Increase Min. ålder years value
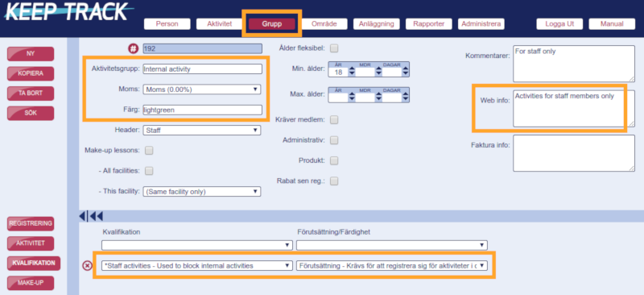The width and height of the screenshot is (644, 295). click(x=352, y=69)
